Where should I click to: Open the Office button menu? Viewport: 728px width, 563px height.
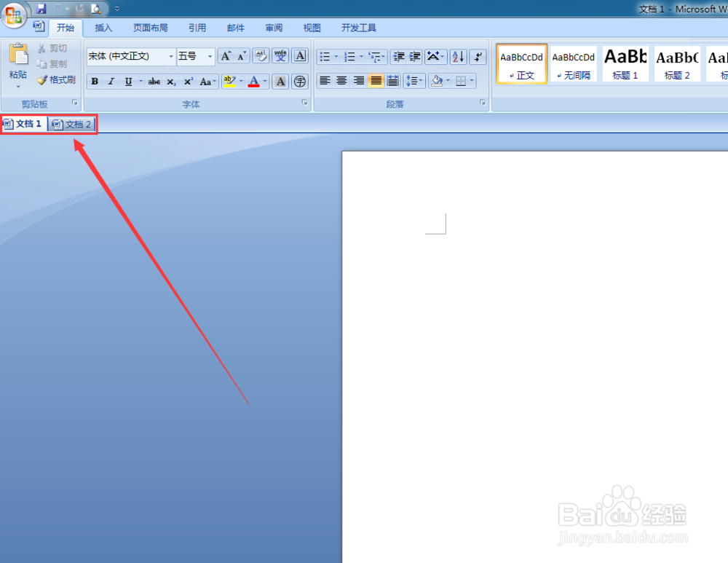pos(13,15)
